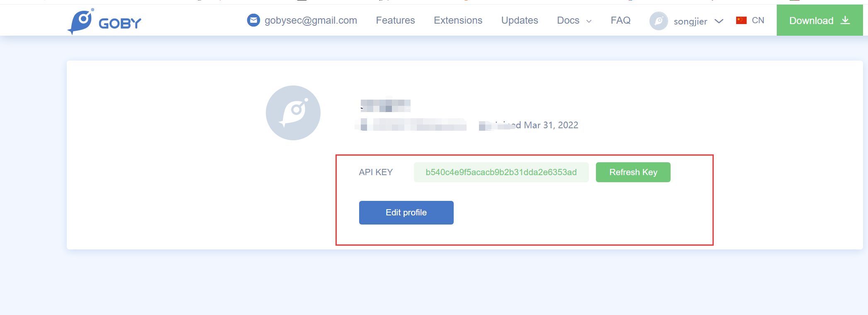Open the songjier user menu

tap(691, 21)
